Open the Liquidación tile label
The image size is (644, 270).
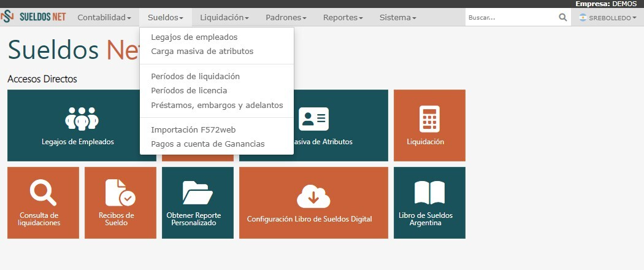(x=426, y=142)
